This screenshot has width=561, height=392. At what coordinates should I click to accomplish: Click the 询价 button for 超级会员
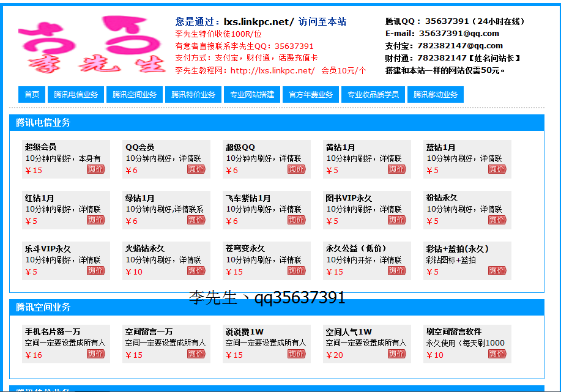(x=96, y=169)
